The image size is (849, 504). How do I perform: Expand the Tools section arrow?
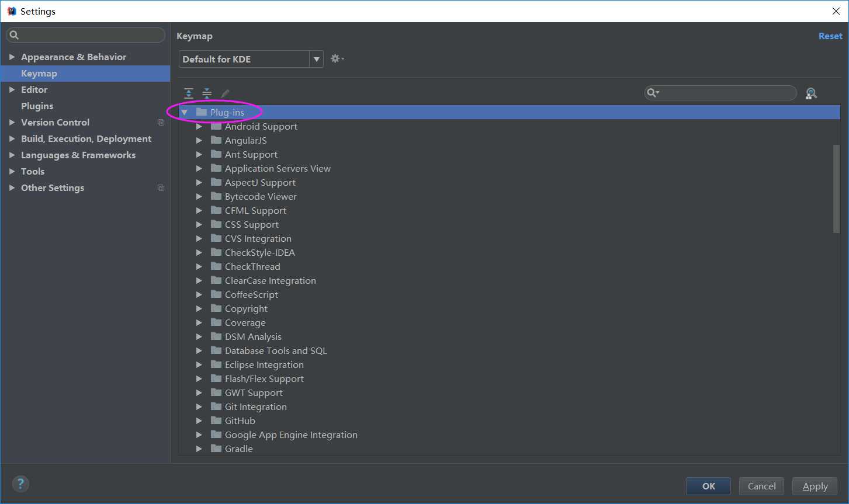point(12,172)
